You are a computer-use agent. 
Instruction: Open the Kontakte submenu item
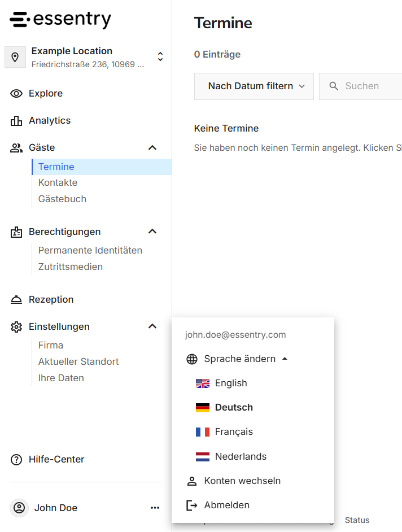click(x=58, y=182)
